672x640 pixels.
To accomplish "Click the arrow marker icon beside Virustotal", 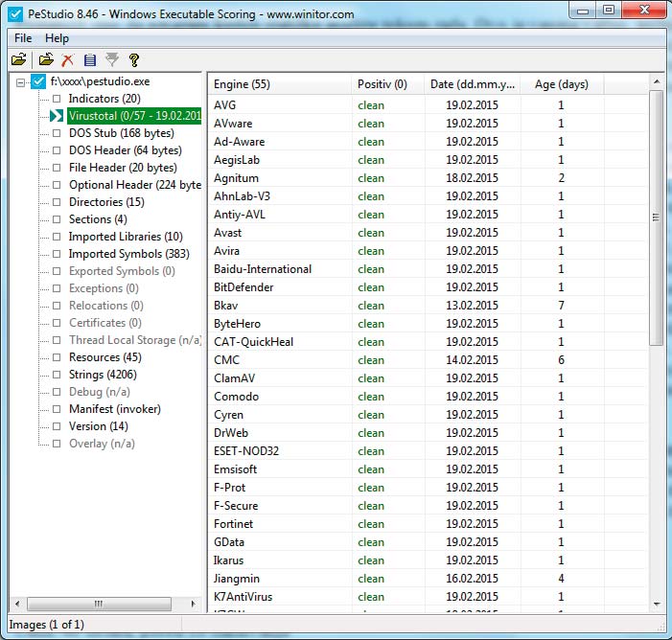I will 57,116.
